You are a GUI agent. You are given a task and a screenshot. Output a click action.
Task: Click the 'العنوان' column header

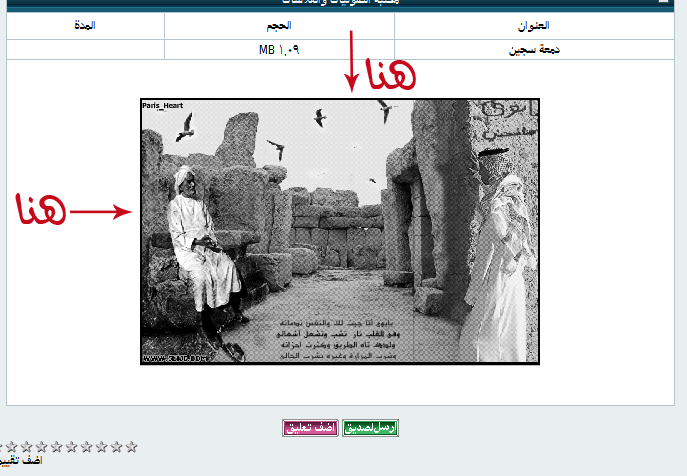(x=534, y=26)
